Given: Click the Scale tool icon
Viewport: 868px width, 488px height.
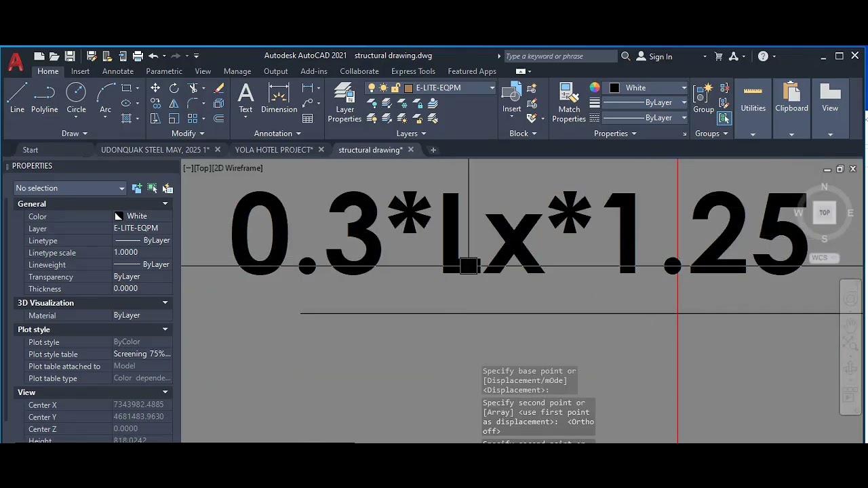Looking at the screenshot, I should point(174,119).
